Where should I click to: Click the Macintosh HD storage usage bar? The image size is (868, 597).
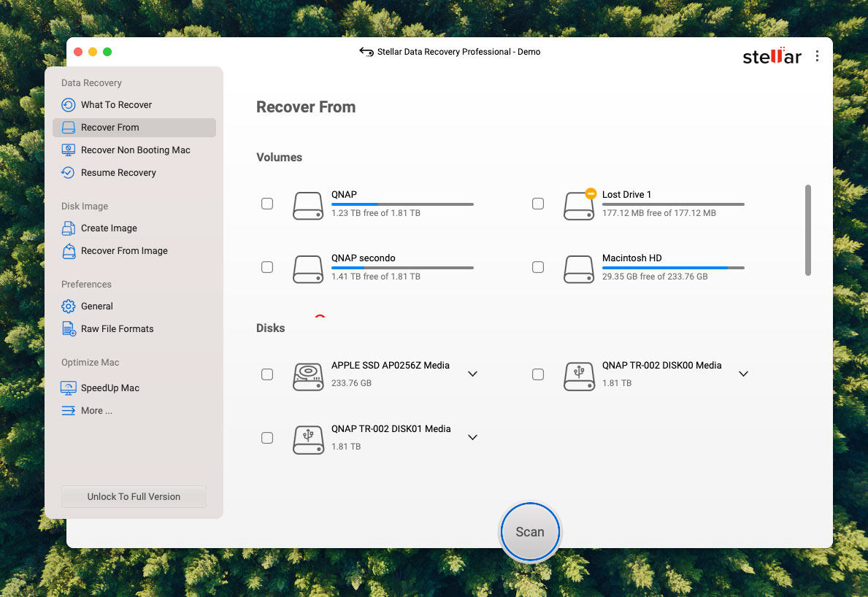(x=673, y=268)
